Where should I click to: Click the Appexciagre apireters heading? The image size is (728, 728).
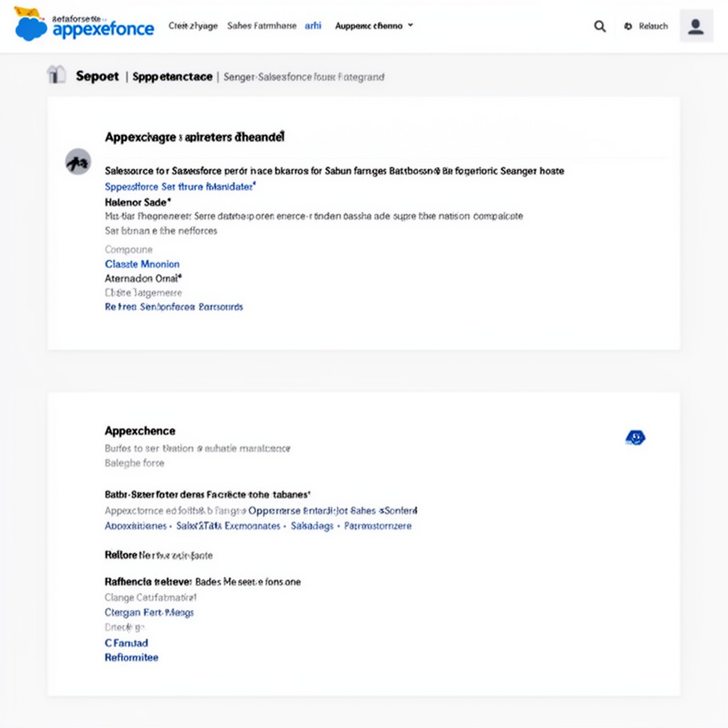(195, 137)
